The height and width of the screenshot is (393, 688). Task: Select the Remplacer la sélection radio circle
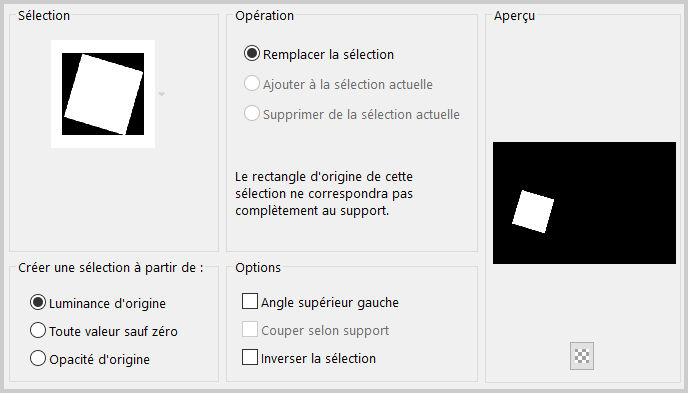(252, 54)
